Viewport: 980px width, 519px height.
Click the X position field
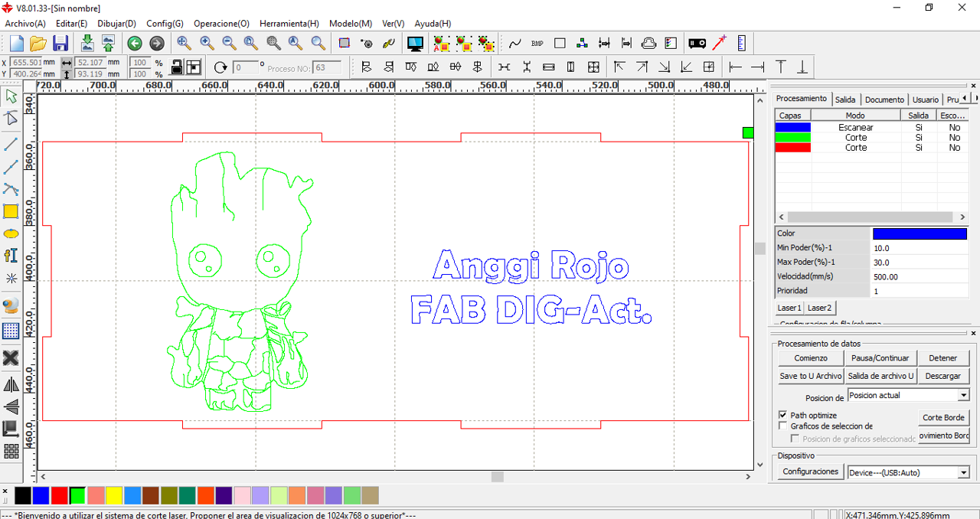coord(25,62)
